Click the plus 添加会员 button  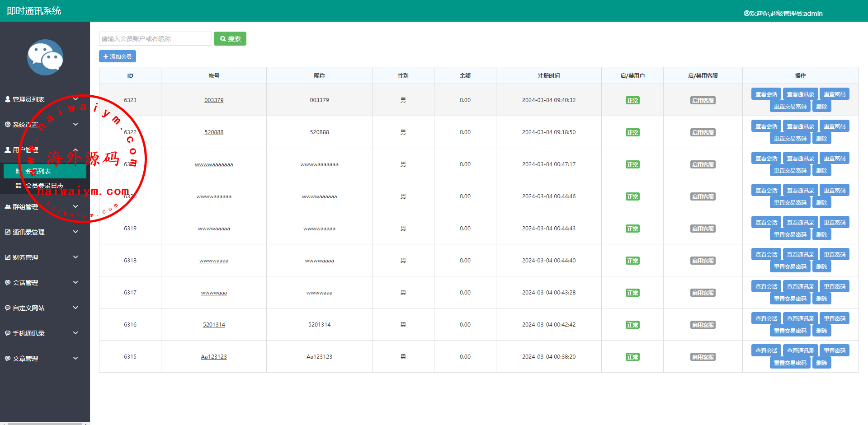pos(118,56)
